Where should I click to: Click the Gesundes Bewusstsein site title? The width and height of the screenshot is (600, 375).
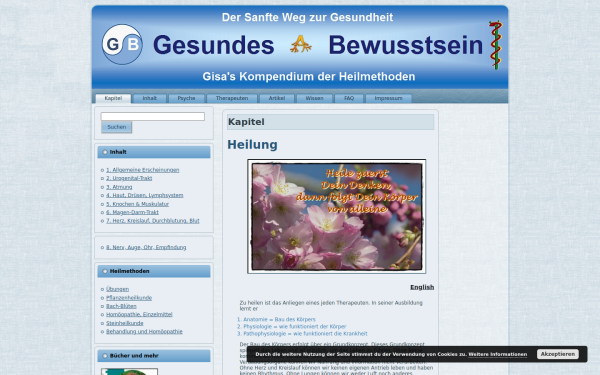(x=318, y=45)
